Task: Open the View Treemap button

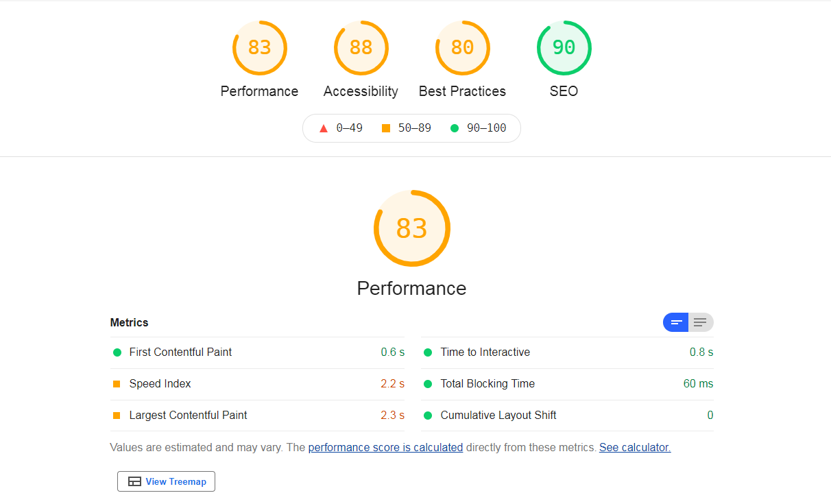Action: coord(167,481)
